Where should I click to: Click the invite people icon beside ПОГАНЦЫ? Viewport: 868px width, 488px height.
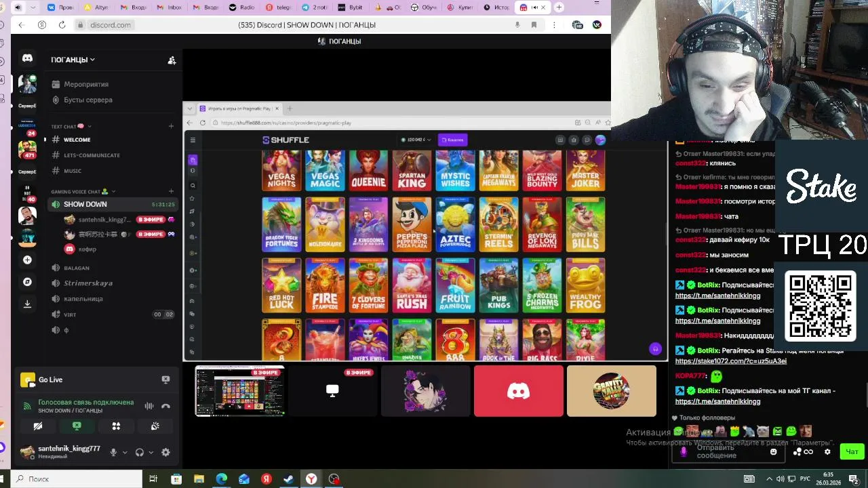point(172,60)
